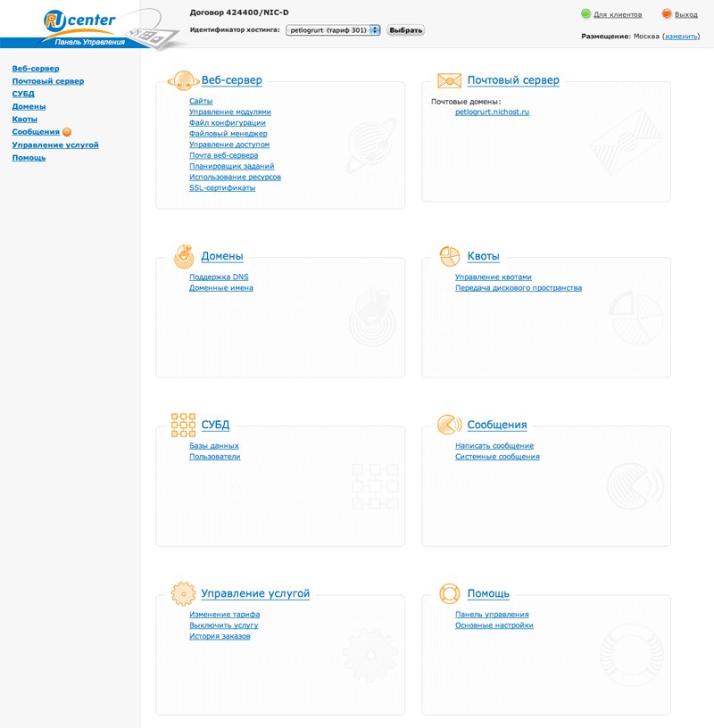Click the Домены section icon
This screenshot has height=728, width=714.
click(184, 256)
